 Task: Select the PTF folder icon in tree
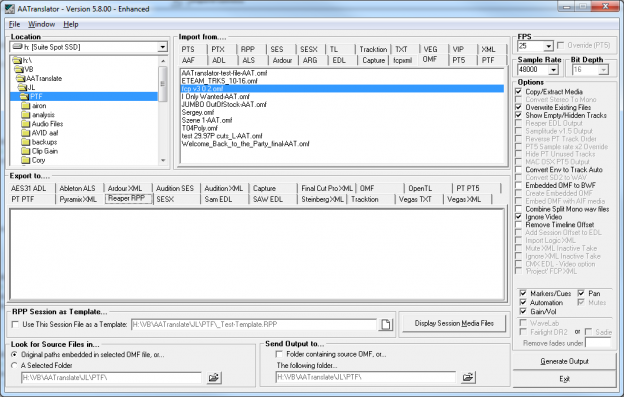coord(24,97)
